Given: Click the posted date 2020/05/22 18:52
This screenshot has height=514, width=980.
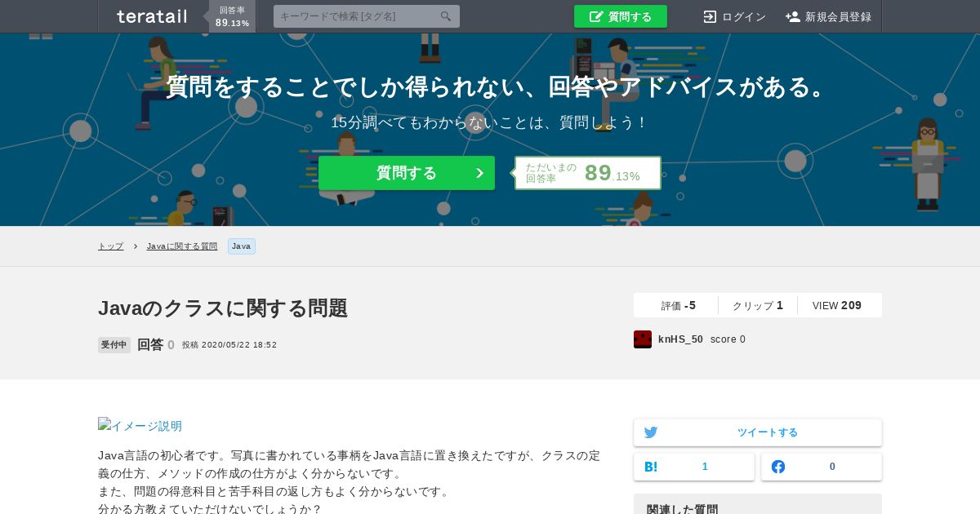Looking at the screenshot, I should click(239, 345).
